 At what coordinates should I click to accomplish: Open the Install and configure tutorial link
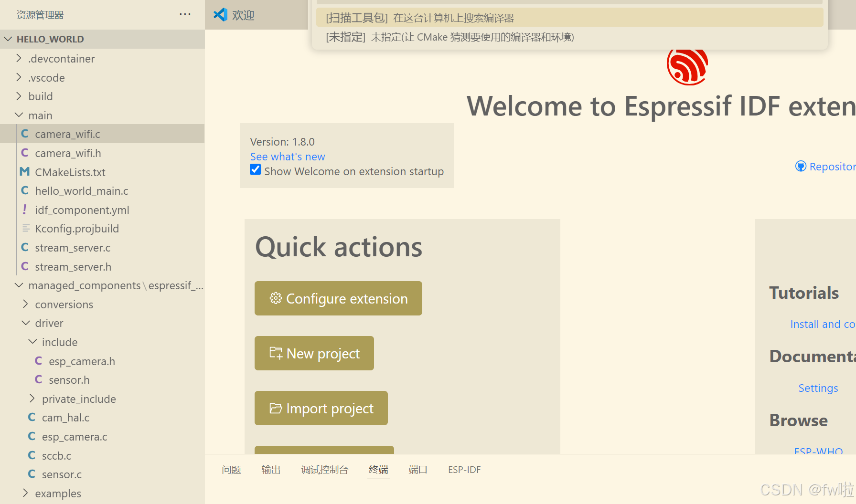tap(823, 324)
